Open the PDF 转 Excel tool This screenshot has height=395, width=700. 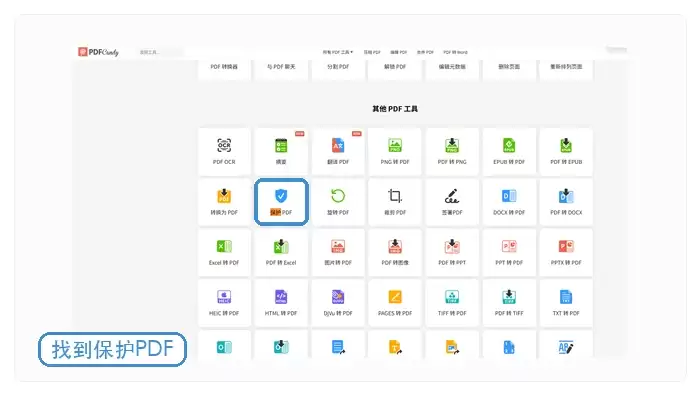coord(281,253)
